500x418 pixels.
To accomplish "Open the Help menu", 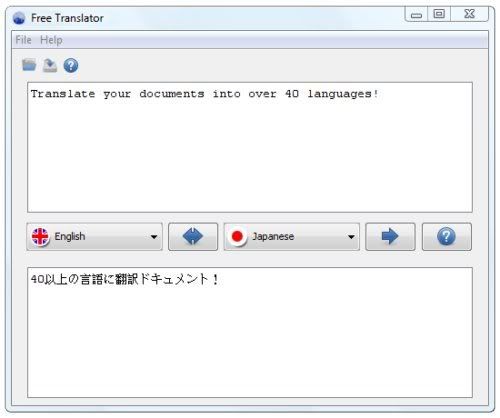I will (51, 40).
